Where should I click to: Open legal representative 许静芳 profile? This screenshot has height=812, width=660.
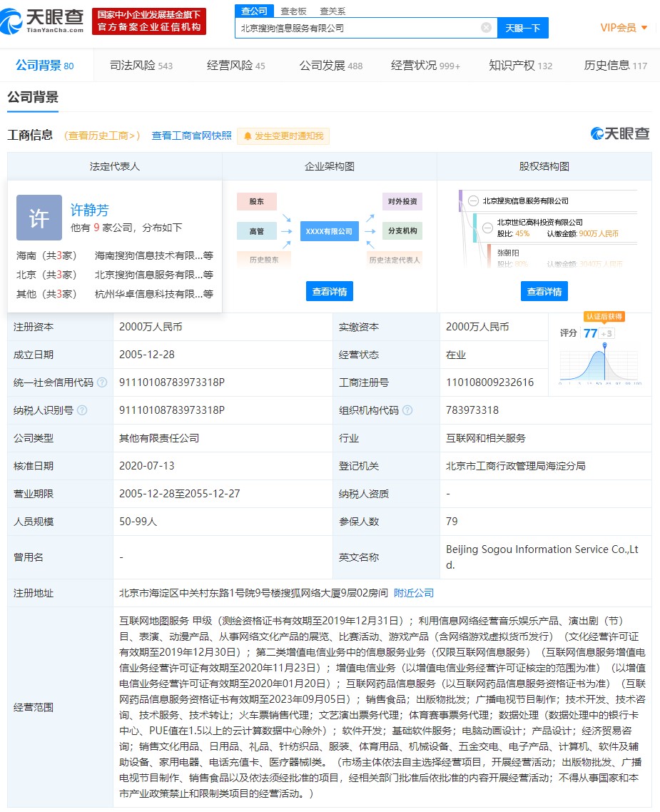tap(90, 210)
